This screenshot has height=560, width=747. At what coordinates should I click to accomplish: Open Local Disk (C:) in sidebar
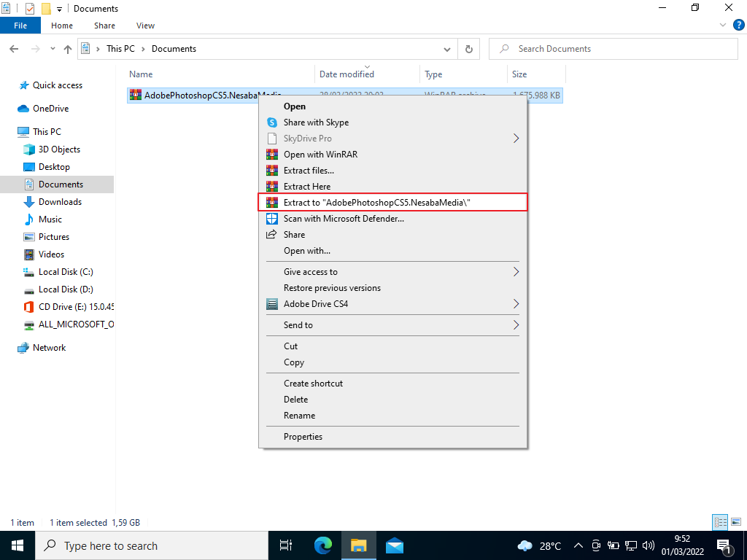(66, 272)
